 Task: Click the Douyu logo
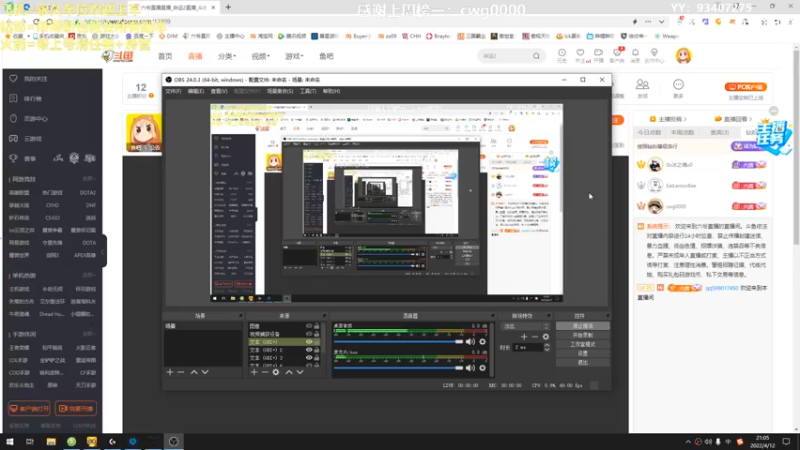pyautogui.click(x=118, y=56)
